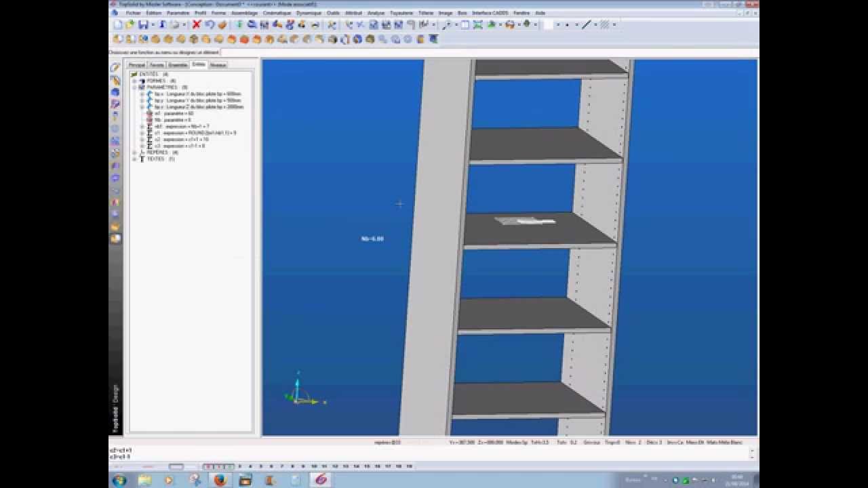Expand the REPERES tree node
868x488 pixels.
[135, 152]
